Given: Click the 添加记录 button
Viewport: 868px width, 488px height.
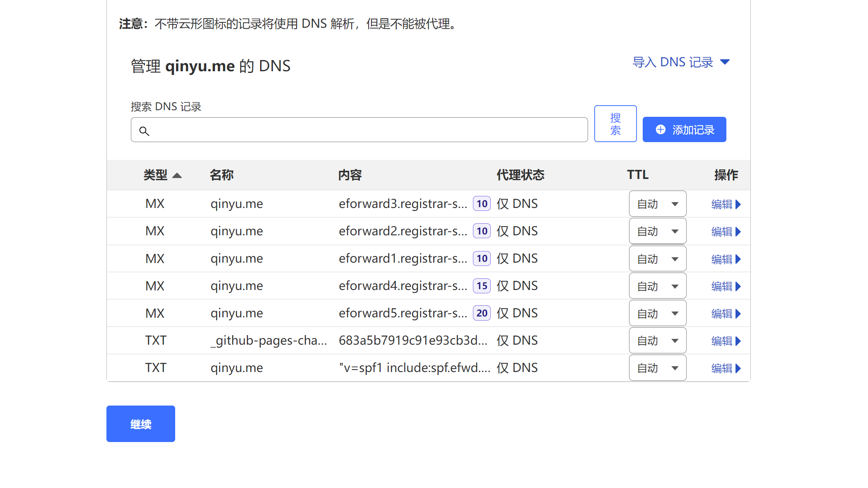Looking at the screenshot, I should point(684,130).
